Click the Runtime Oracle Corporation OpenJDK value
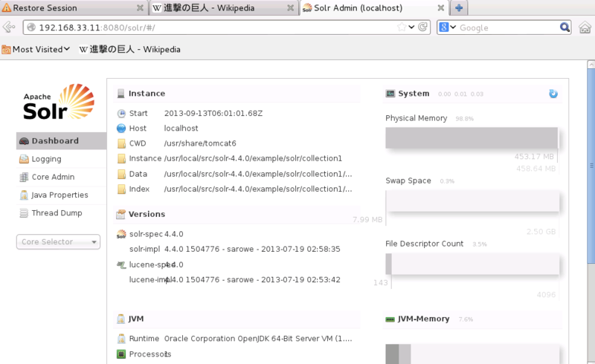Viewport: 595px width, 364px height. [x=258, y=339]
